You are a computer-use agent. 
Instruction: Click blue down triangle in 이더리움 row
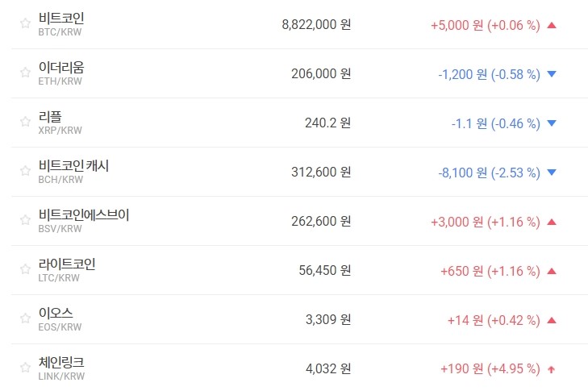click(552, 74)
